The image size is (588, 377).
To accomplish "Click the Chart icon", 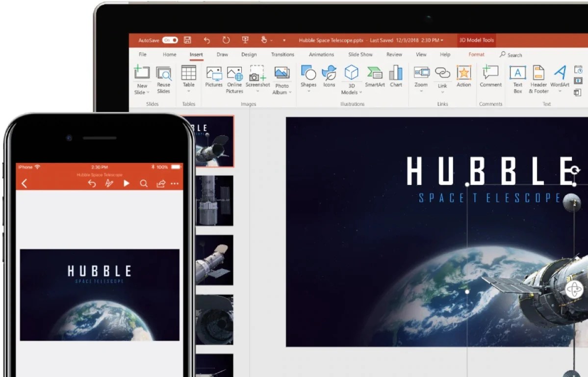I will coord(396,73).
